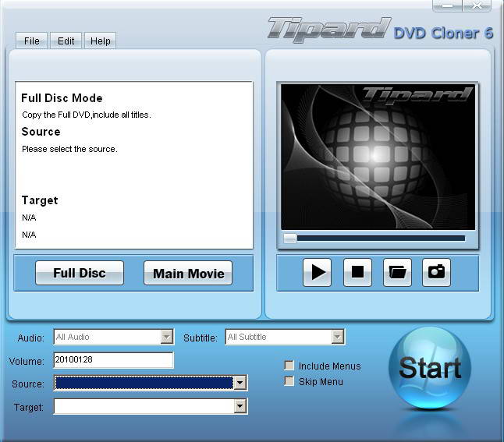This screenshot has width=504, height=442.
Task: Take a snapshot with the camera icon
Action: (436, 272)
